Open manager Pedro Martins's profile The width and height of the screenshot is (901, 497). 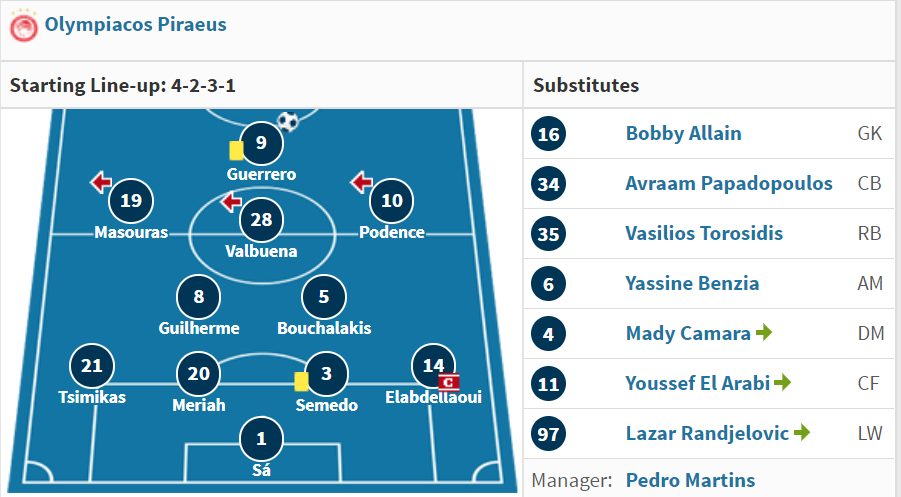click(690, 480)
